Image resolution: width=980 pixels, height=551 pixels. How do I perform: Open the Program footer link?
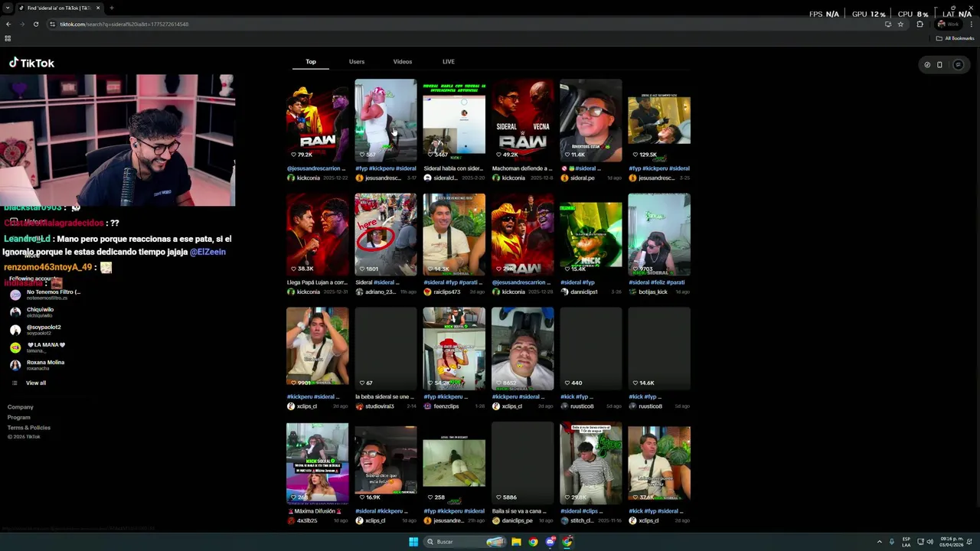19,417
